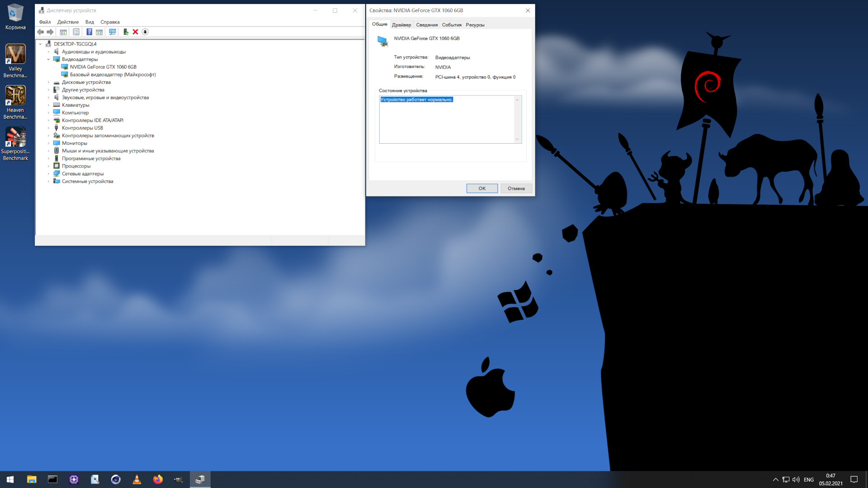Click the device status scrollbar down arrow
This screenshot has width=868, height=488.
click(517, 139)
